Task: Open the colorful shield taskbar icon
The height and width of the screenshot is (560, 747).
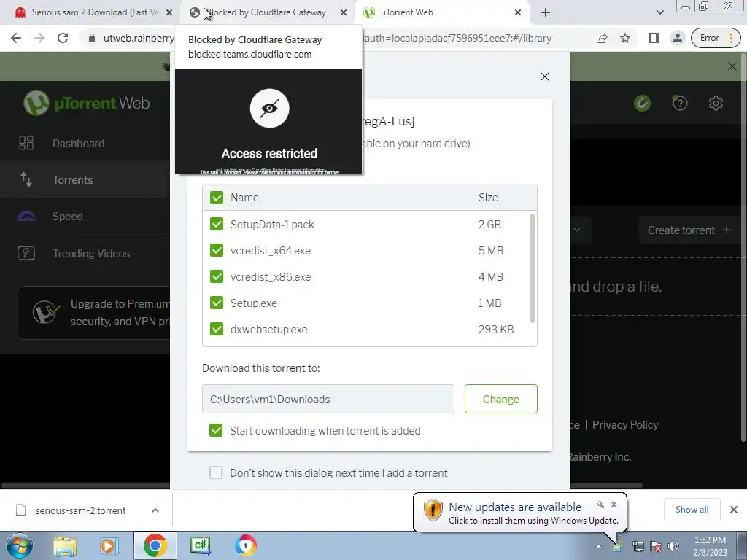Action: tap(246, 545)
